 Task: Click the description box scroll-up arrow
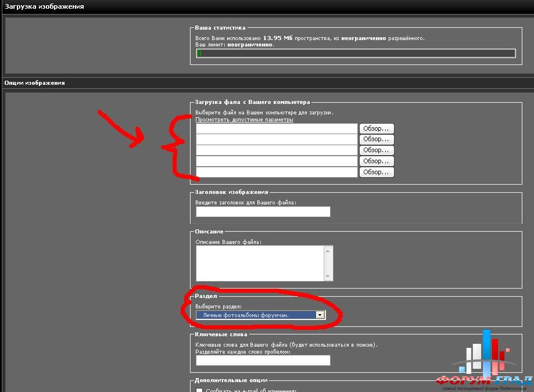click(328, 250)
